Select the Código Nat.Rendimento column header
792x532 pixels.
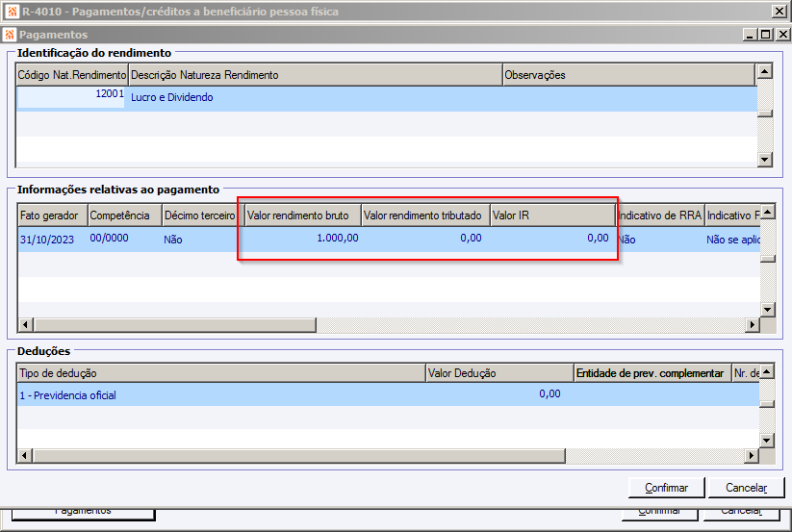[x=72, y=75]
